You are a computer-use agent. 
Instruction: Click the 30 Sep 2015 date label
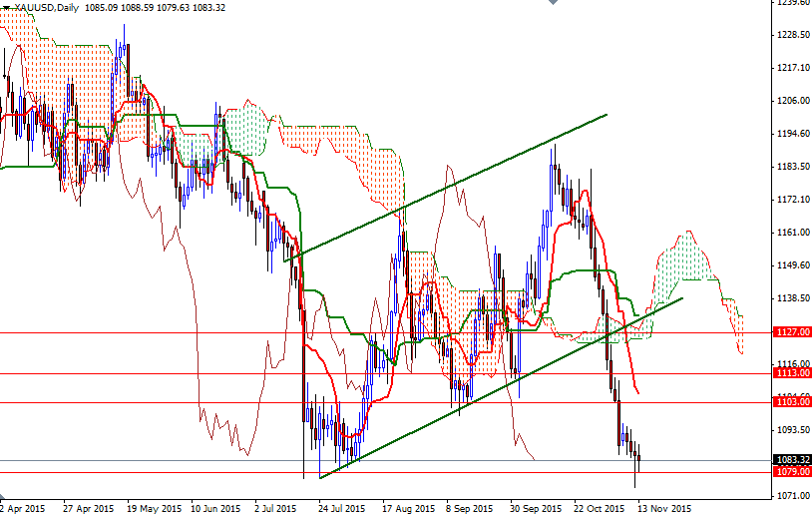click(536, 508)
